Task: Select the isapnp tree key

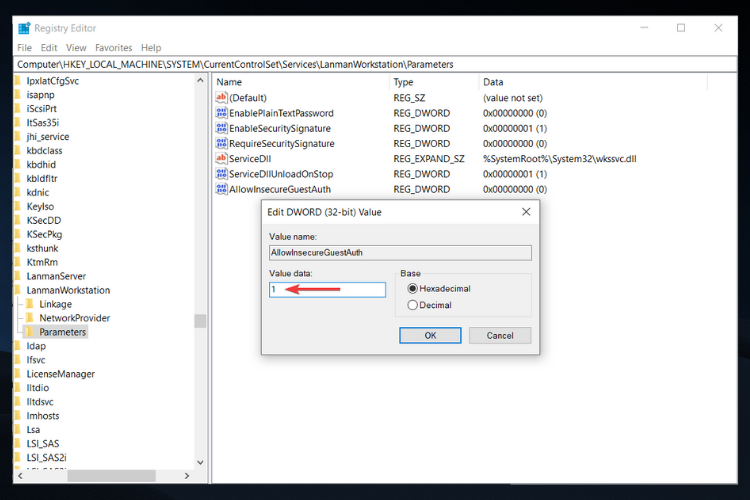Action: 41,95
